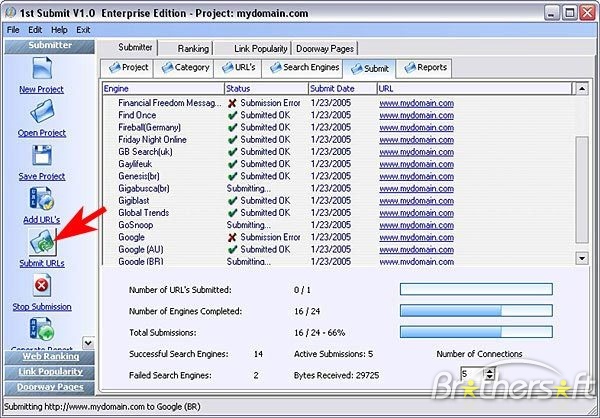This screenshot has width=600, height=418.
Task: Click the Submit tab's globe icon
Action: (x=357, y=69)
